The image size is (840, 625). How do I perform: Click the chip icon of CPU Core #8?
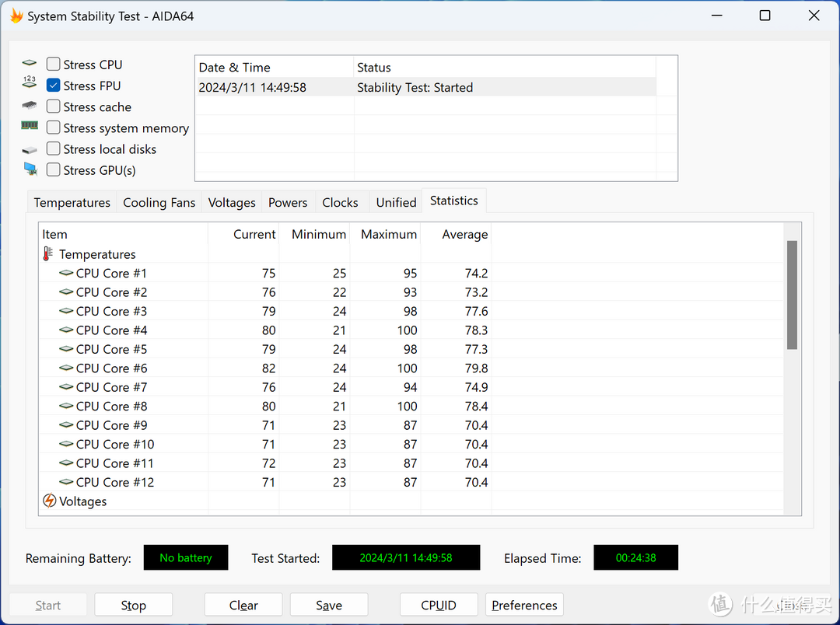click(x=66, y=406)
